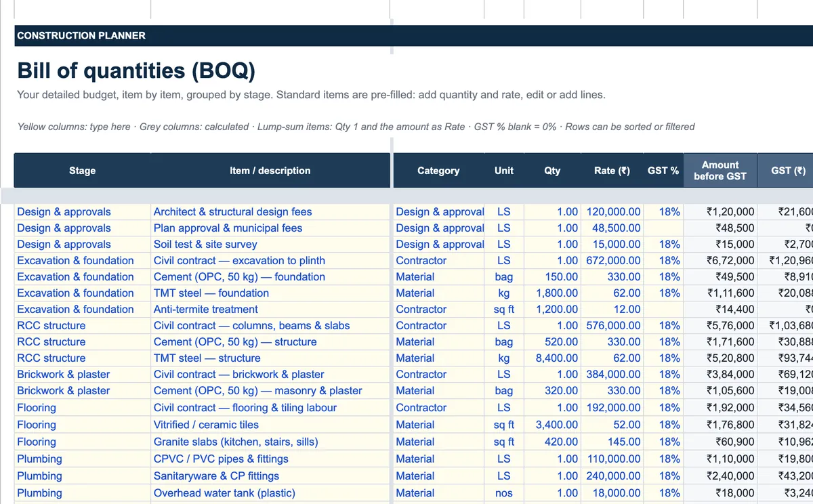813x504 pixels.
Task: Select the Stage column header
Action: [82, 171]
